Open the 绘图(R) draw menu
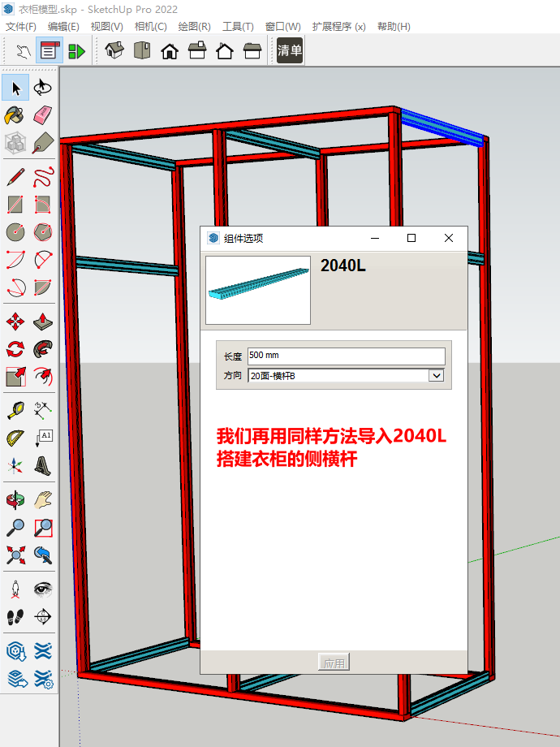The width and height of the screenshot is (560, 747). coord(194,26)
